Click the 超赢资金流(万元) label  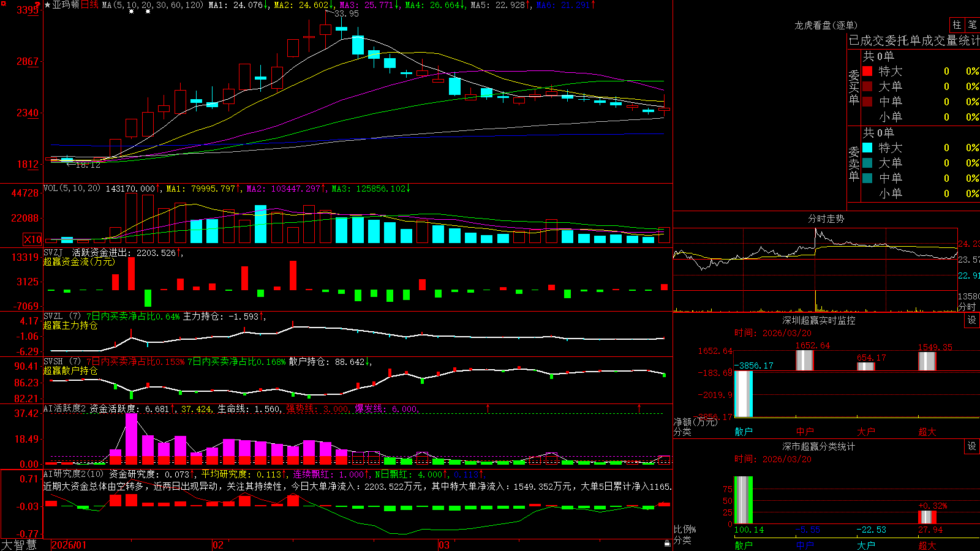coord(79,261)
